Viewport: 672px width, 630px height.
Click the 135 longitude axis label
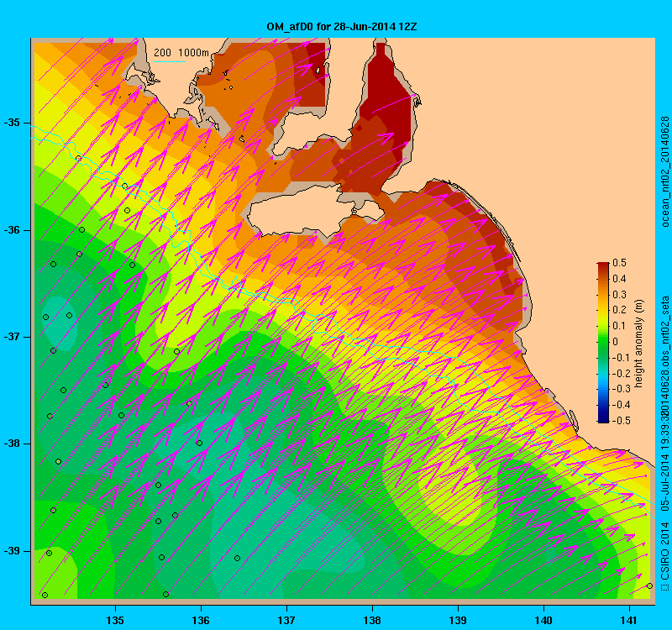click(x=115, y=621)
